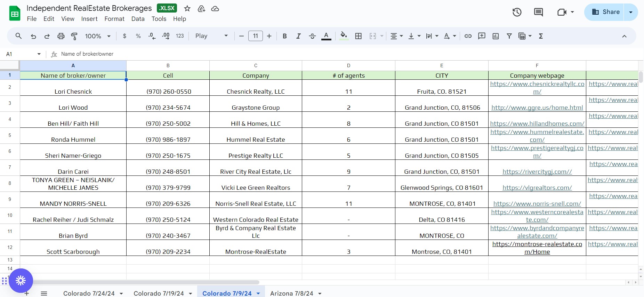Image resolution: width=644 pixels, height=297 pixels.
Task: Open the functions sigma menu
Action: coord(541,36)
